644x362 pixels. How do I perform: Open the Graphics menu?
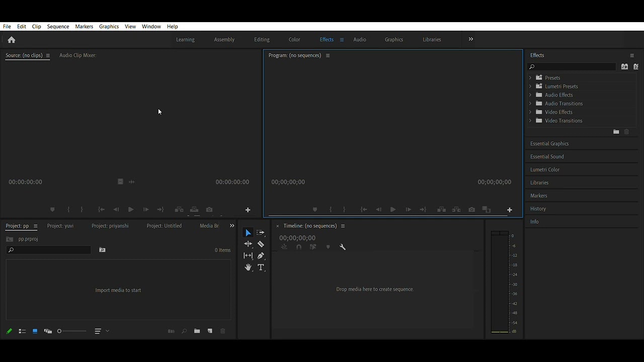click(x=109, y=27)
